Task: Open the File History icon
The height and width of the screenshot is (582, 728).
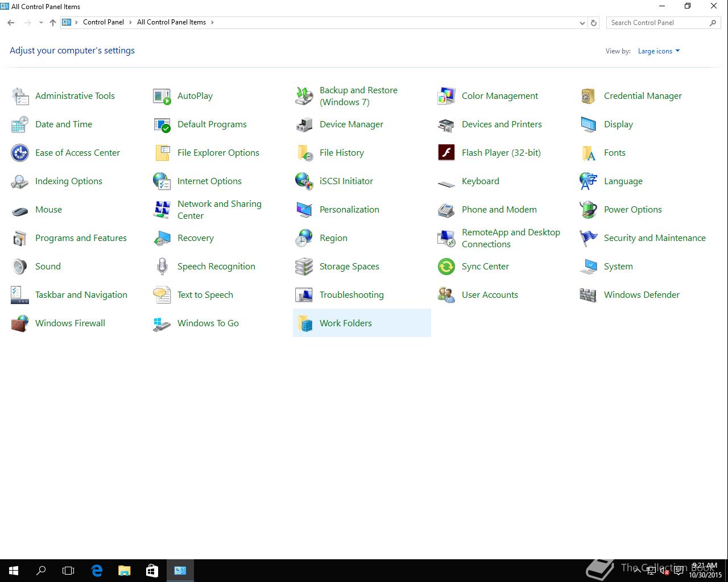Action: [x=304, y=153]
